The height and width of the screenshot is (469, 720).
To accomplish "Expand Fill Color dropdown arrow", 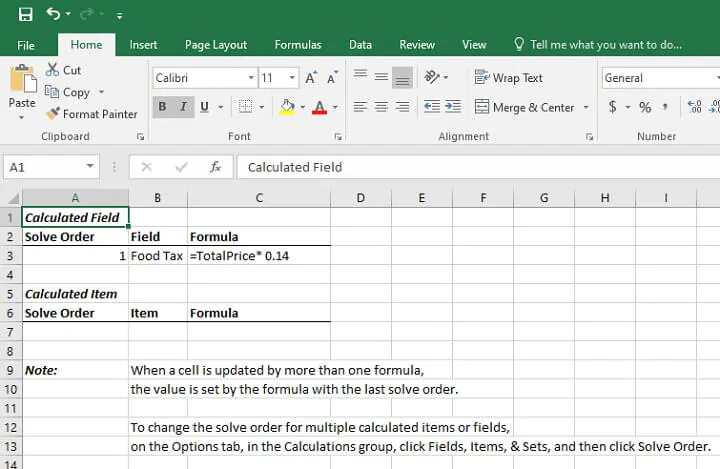I will pyautogui.click(x=303, y=107).
